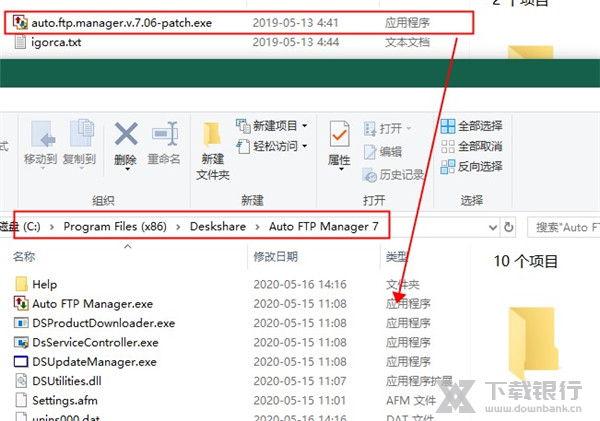
Task: Select igorca.txt in the top window
Action: [x=56, y=42]
